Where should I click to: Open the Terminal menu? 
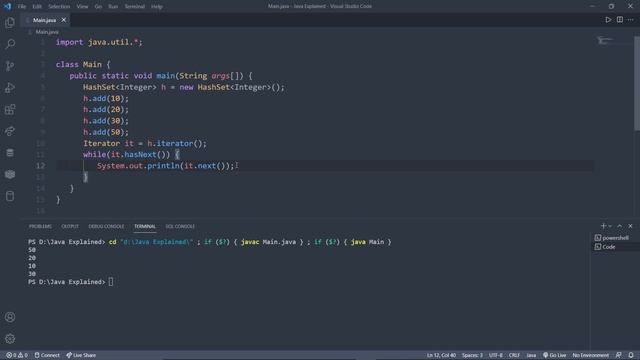click(x=135, y=7)
